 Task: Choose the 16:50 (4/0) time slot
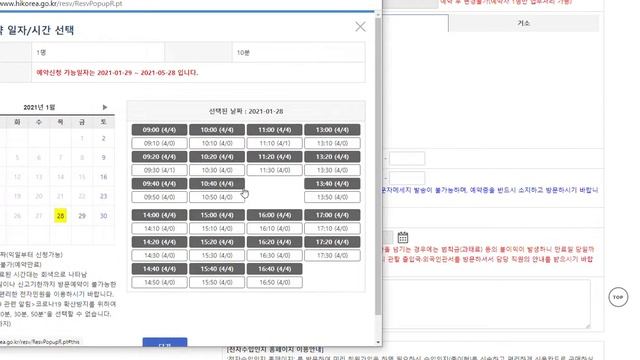pyautogui.click(x=274, y=282)
